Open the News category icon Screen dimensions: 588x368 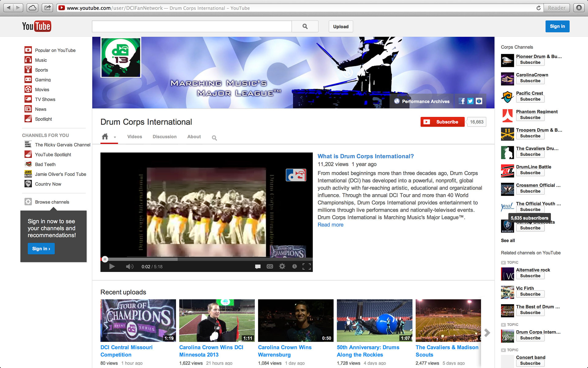tap(28, 109)
